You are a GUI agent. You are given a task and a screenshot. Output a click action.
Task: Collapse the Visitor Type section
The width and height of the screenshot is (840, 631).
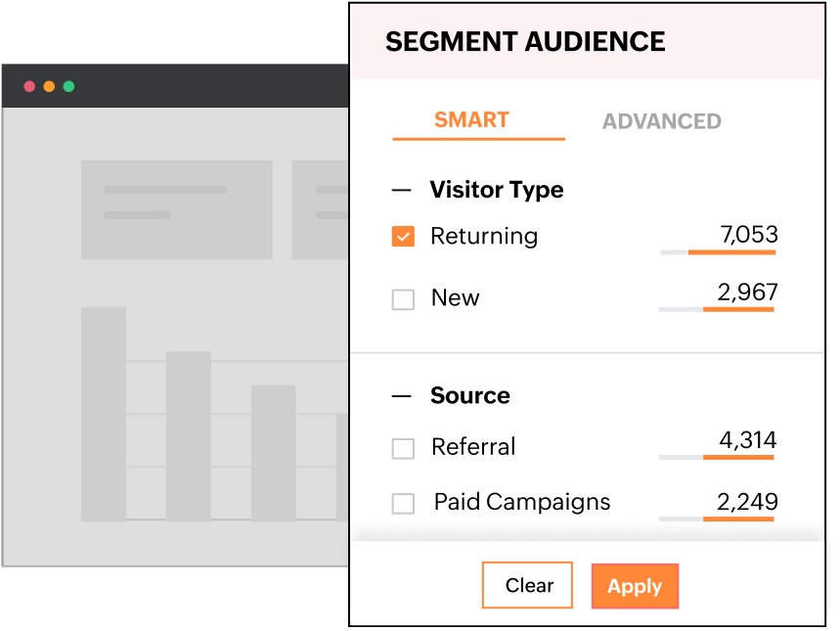coord(401,190)
